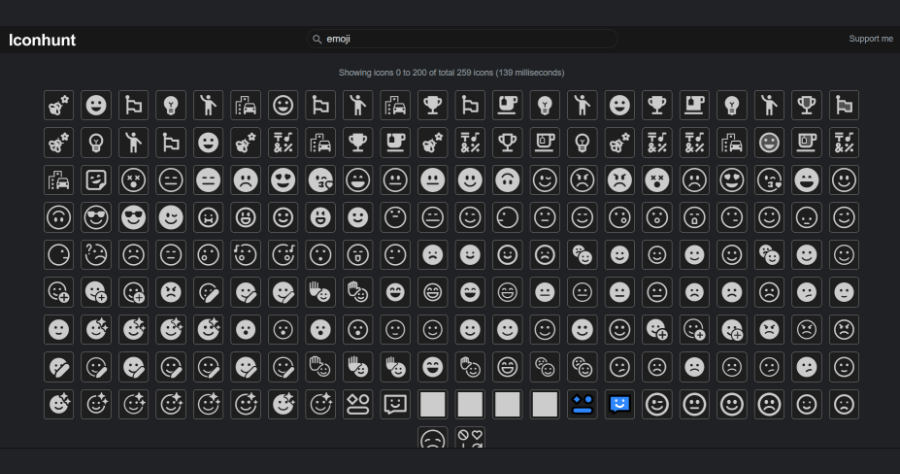The height and width of the screenshot is (474, 900).
Task: Select the filled dizzy face emoji
Action: point(657,180)
